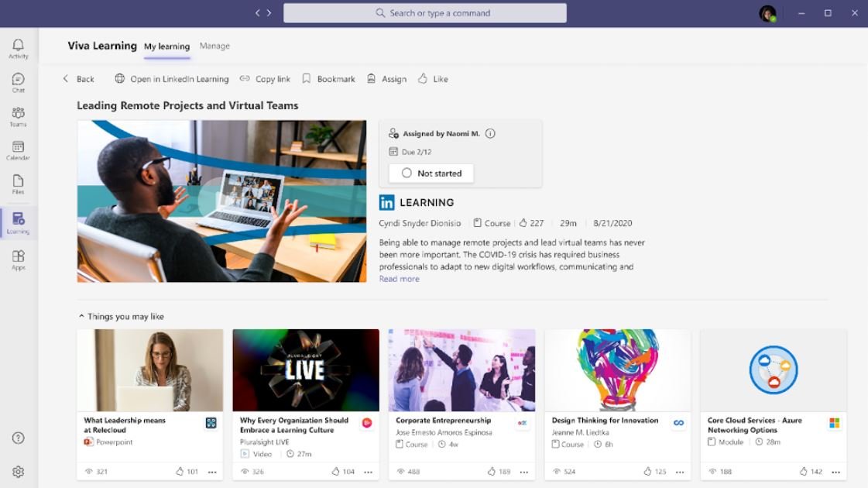Switch to the Manage tab
The width and height of the screenshot is (868, 488).
click(214, 46)
